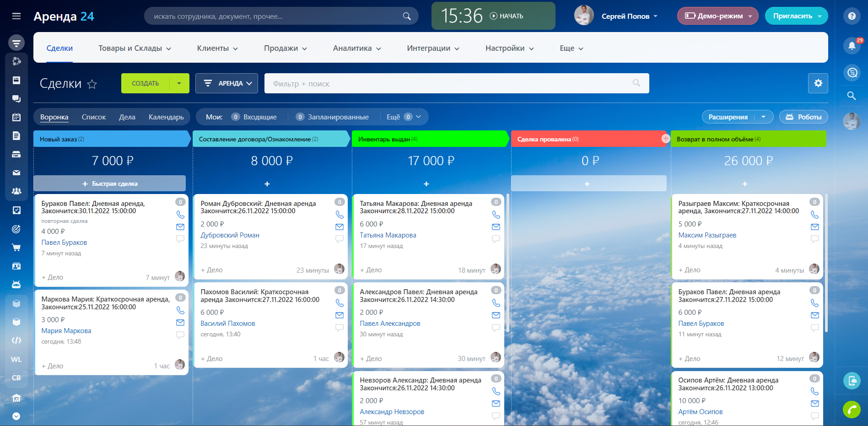Viewport: 868px width, 426px height.
Task: Favorite the Сделки page with star
Action: [92, 84]
